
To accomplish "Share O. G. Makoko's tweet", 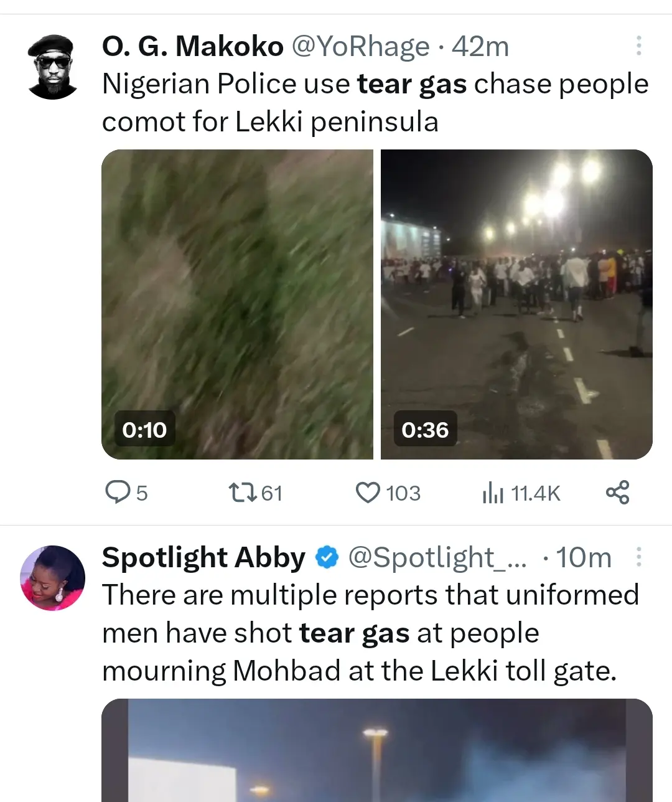I will (x=617, y=493).
